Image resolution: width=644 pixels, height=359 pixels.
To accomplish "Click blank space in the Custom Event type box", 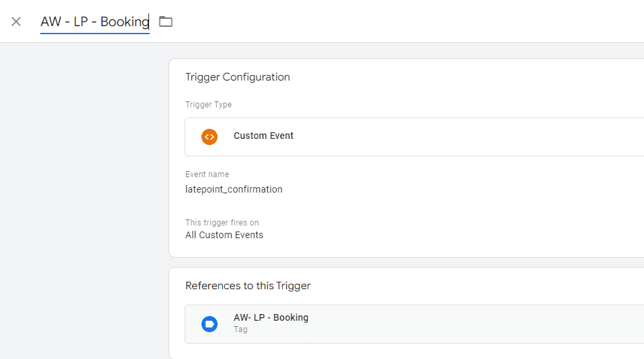I will [470, 137].
